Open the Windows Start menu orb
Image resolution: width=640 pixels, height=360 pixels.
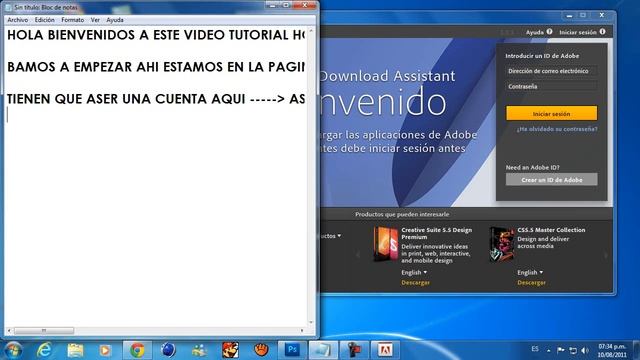pyautogui.click(x=13, y=350)
